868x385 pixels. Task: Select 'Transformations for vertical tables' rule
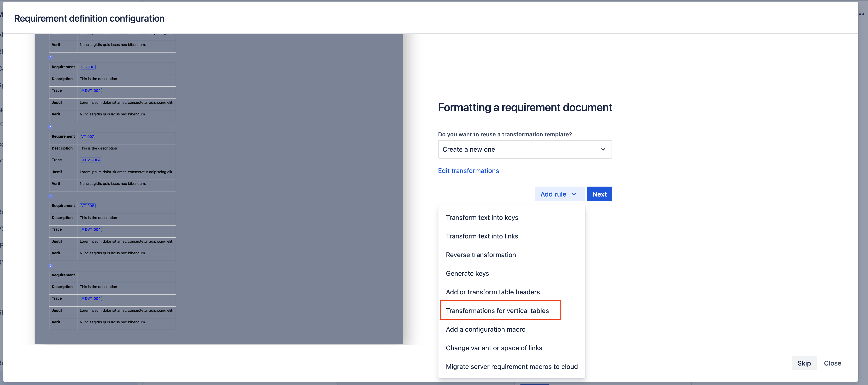497,310
